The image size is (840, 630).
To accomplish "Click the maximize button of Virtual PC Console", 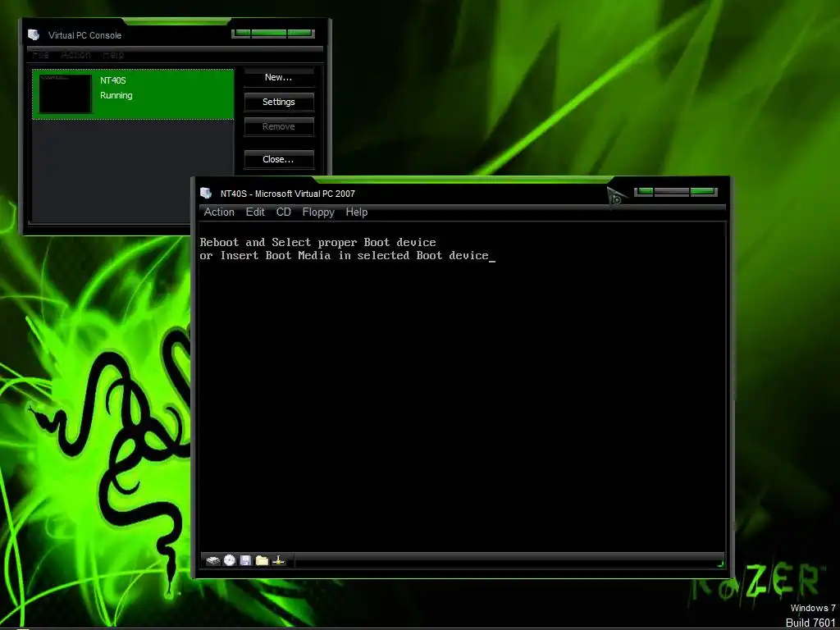I will click(x=268, y=33).
